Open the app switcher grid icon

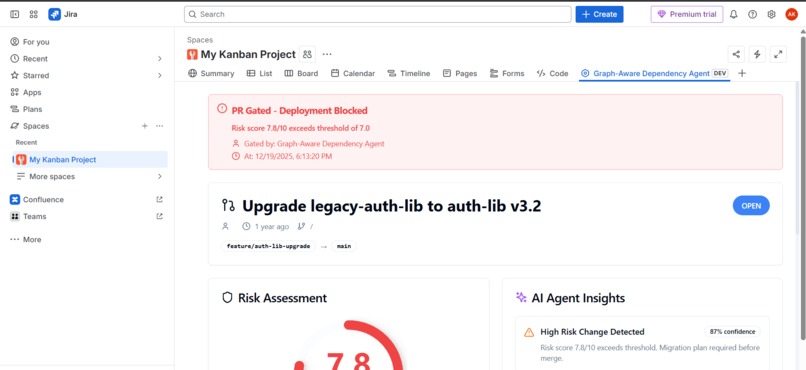[x=33, y=14]
